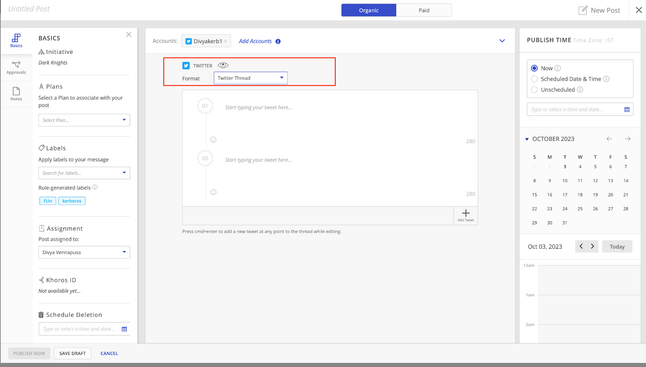646x367 pixels.
Task: Click the Publish Now button
Action: (29, 353)
